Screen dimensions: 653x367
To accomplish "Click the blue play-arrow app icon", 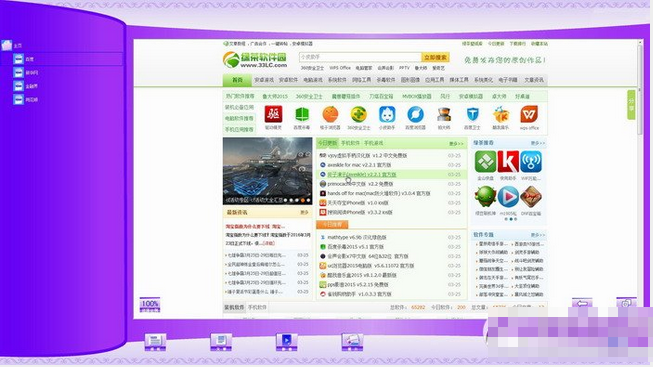I will [508, 197].
